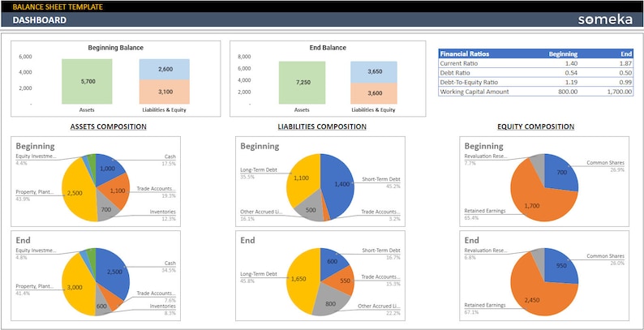Select the gray 500 Other Accrued slice
The width and height of the screenshot is (644, 330).
(x=310, y=210)
